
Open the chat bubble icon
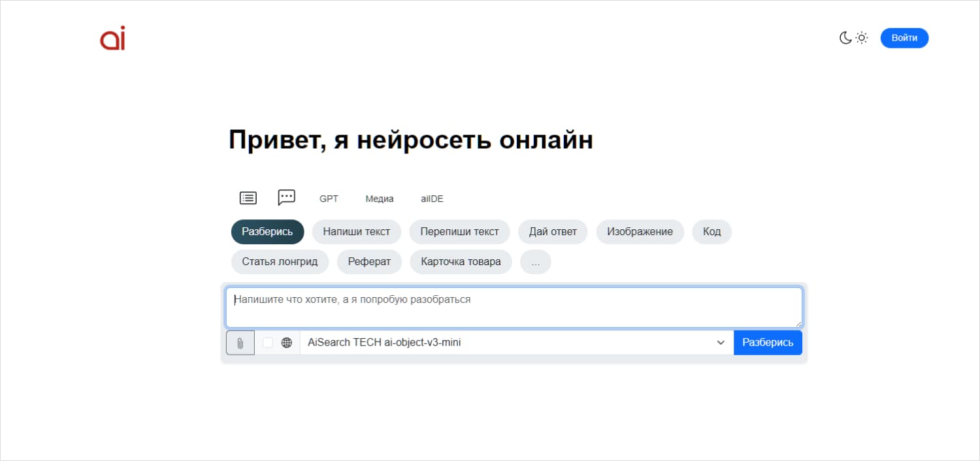(x=286, y=197)
